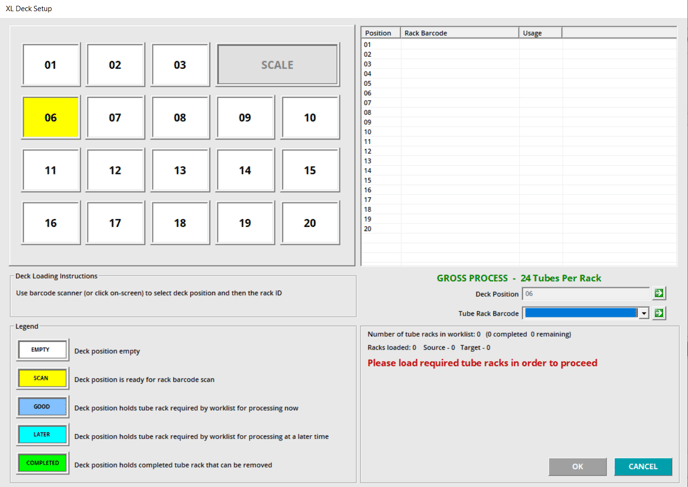The image size is (688, 487).
Task: Click the green COMPLETED legend swatch
Action: click(x=42, y=464)
